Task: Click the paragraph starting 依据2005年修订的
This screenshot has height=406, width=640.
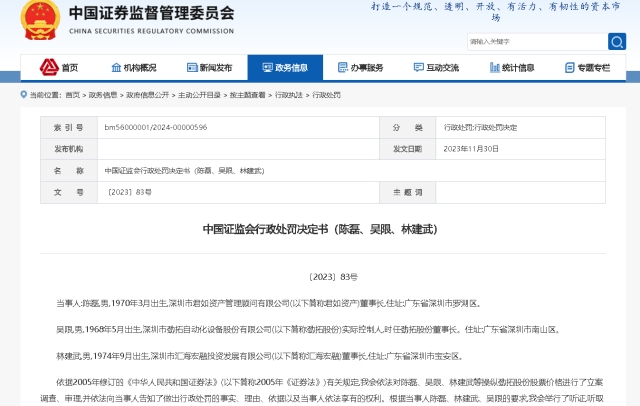Action: pyautogui.click(x=323, y=390)
